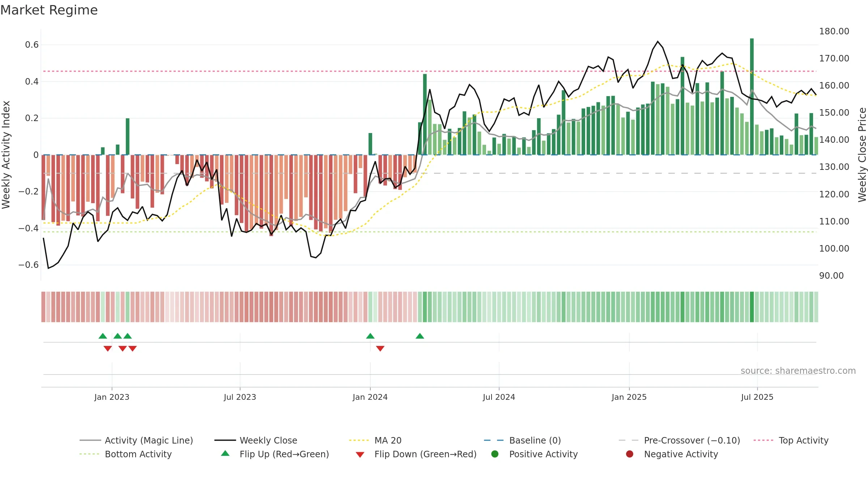Click the green flip-up marker at Jan 2024
The image size is (868, 488).
[370, 336]
